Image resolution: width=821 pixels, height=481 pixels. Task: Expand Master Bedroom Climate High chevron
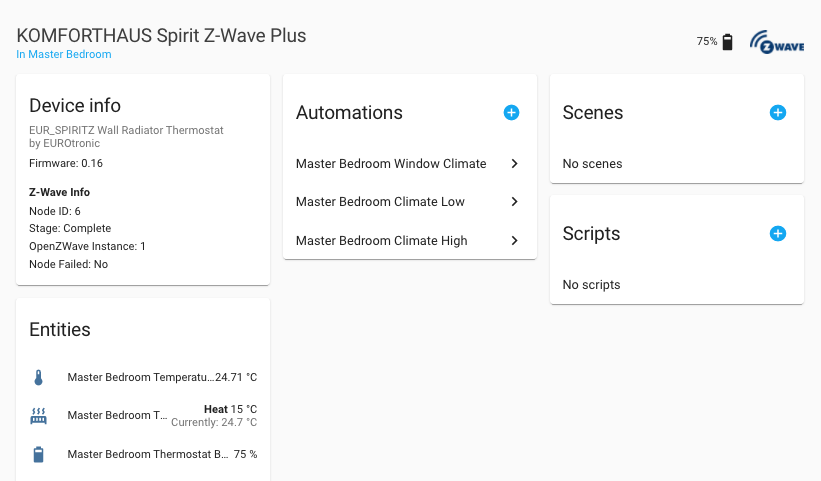pos(514,240)
